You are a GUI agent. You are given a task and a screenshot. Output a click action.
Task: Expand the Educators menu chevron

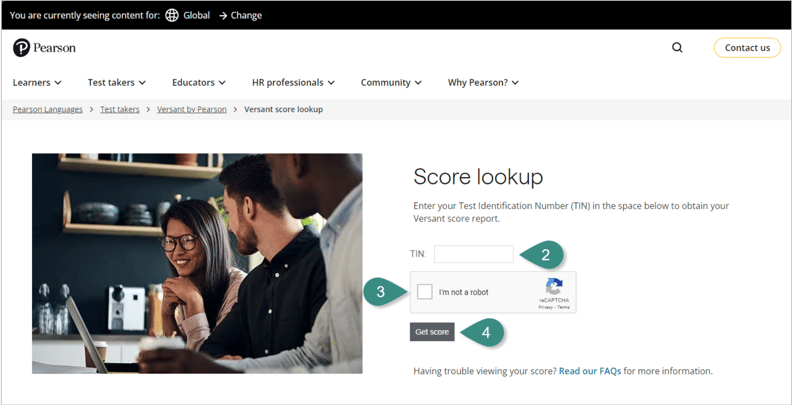point(222,83)
